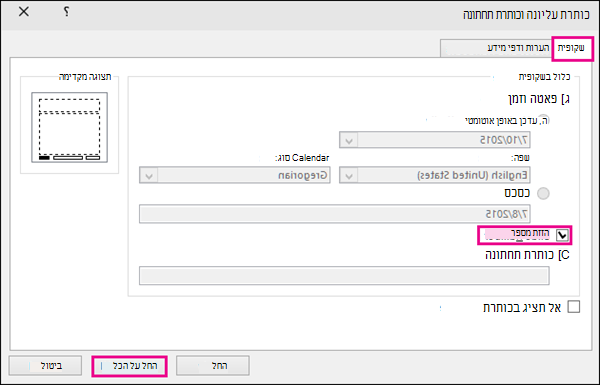Select the fixed date radio button

[x=543, y=193]
